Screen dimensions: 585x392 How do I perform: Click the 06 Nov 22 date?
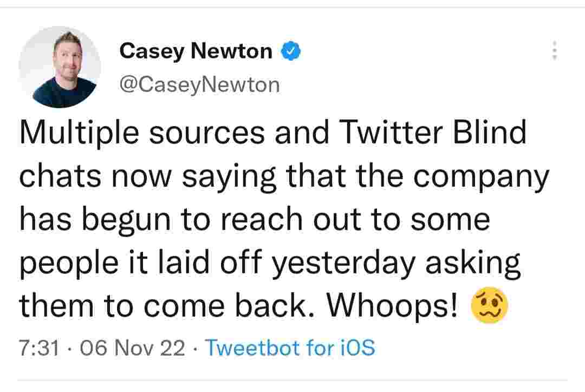pos(132,347)
